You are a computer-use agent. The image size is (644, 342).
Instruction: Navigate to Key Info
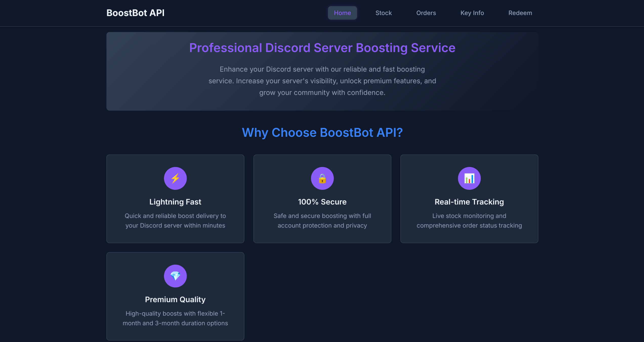(x=472, y=13)
